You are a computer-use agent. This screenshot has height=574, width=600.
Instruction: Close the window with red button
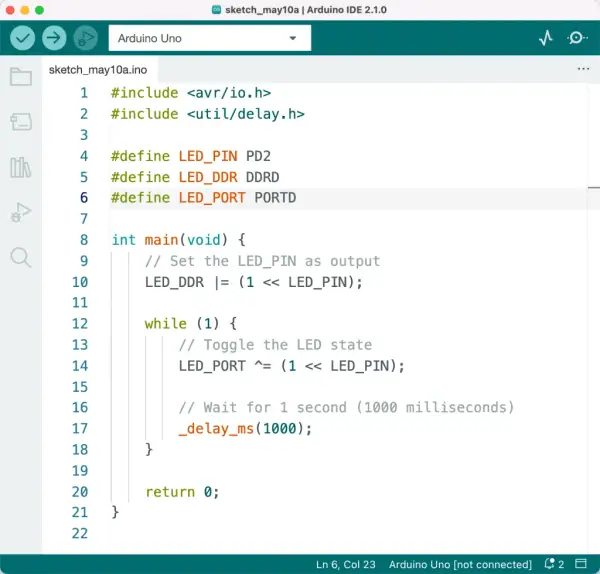point(10,10)
